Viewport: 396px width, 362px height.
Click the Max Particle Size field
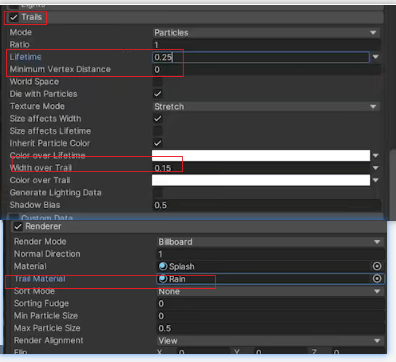[270, 328]
